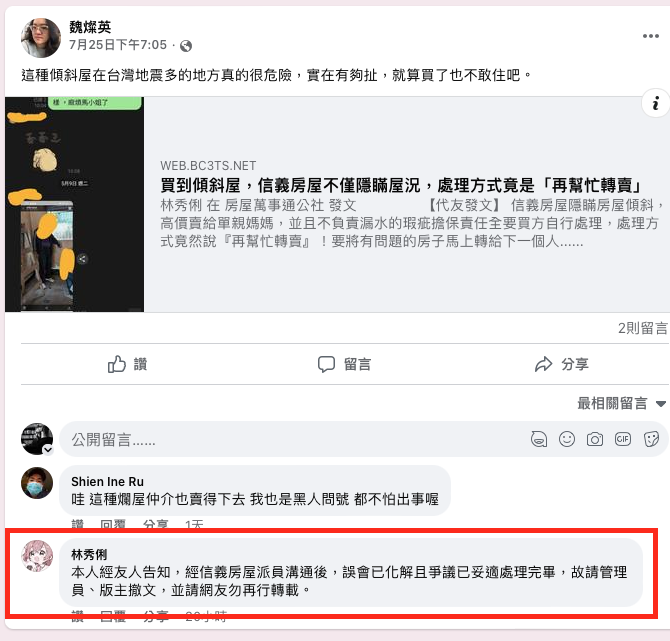Insert an avatar sticker in comment box
The width and height of the screenshot is (670, 641).
(x=539, y=439)
